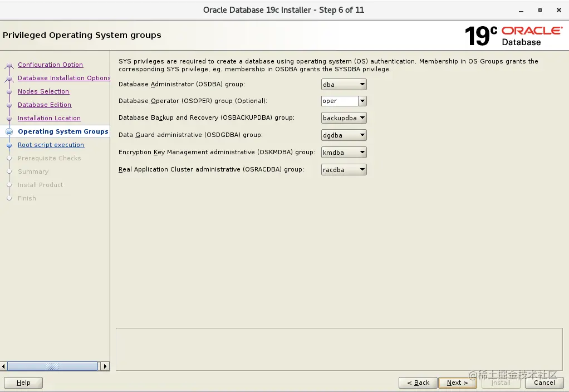Maximize the Oracle installer window

pos(540,10)
